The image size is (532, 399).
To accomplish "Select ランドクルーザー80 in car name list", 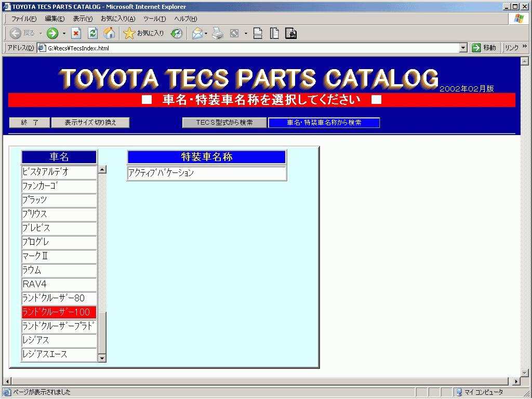I will (x=59, y=299).
